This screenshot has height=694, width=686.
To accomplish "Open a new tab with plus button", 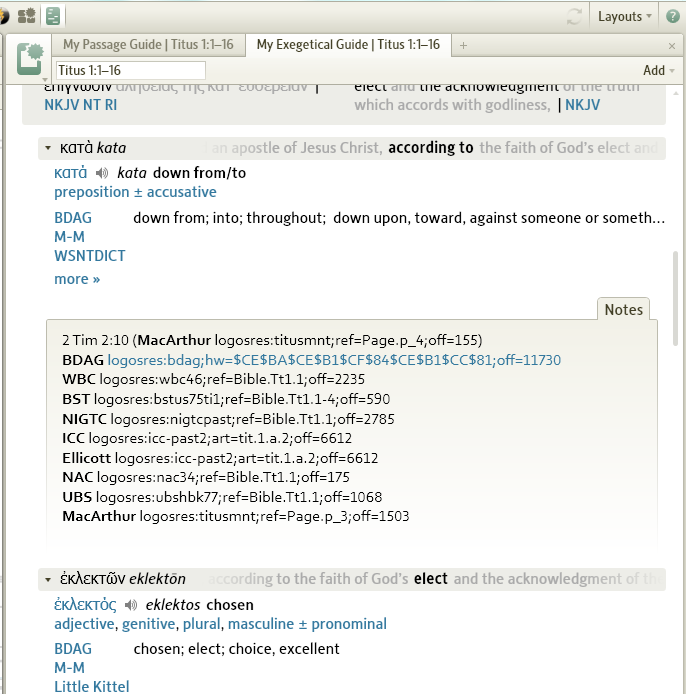I will click(x=463, y=45).
